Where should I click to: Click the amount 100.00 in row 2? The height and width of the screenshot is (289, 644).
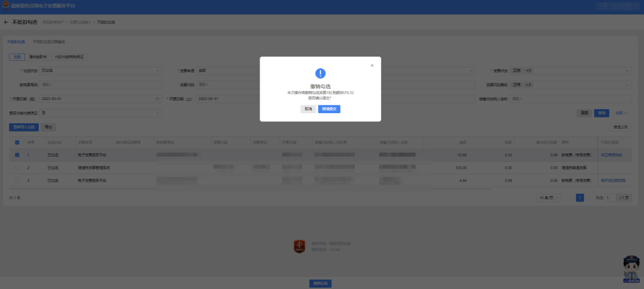pos(461,168)
